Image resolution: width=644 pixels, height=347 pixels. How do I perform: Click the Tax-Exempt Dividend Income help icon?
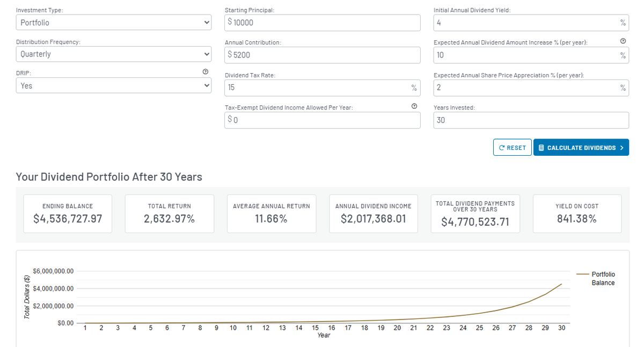pos(414,106)
